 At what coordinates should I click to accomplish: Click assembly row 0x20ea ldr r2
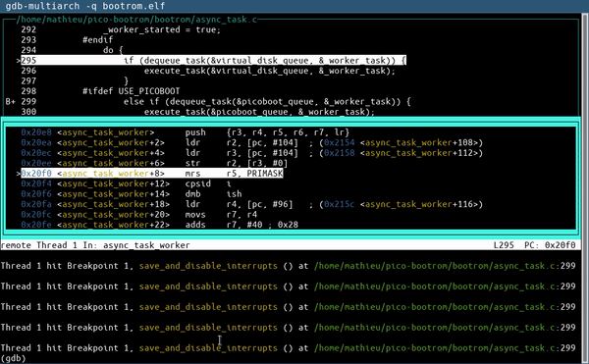251,142
